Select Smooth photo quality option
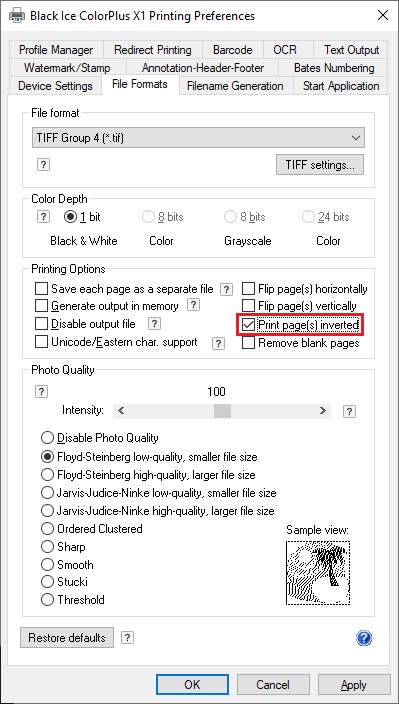 point(47,564)
